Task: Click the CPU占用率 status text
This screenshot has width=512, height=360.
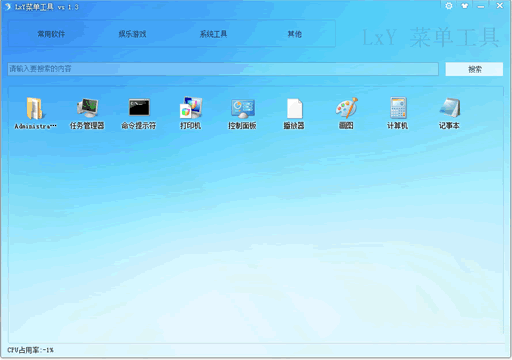Action: [x=30, y=350]
